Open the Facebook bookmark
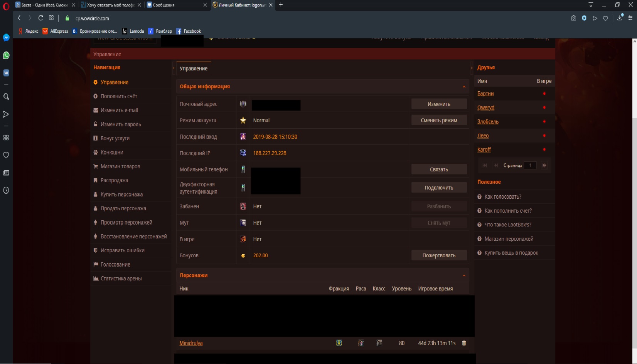This screenshot has height=364, width=637. pyautogui.click(x=189, y=31)
